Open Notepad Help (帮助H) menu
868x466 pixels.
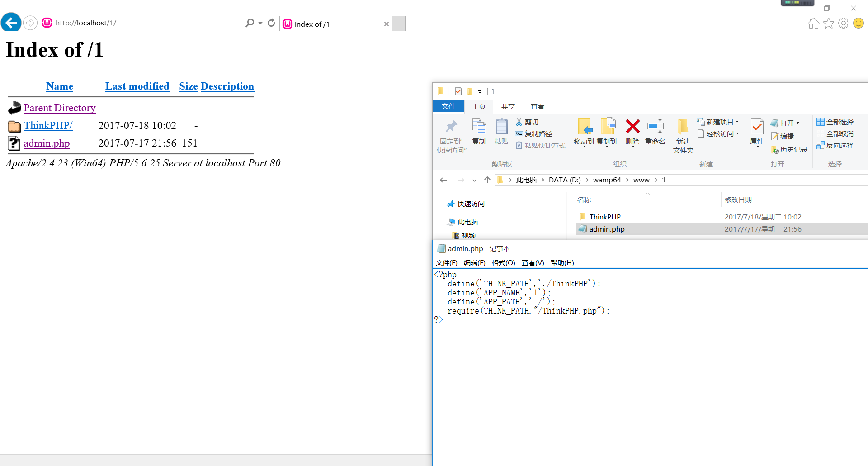562,263
